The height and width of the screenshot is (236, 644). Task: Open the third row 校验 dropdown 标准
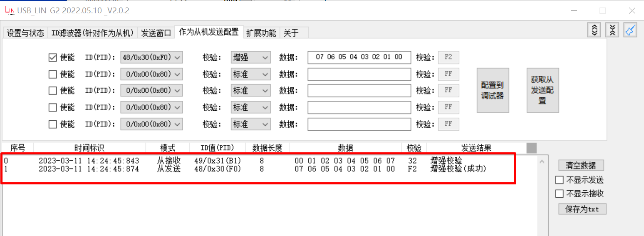250,91
